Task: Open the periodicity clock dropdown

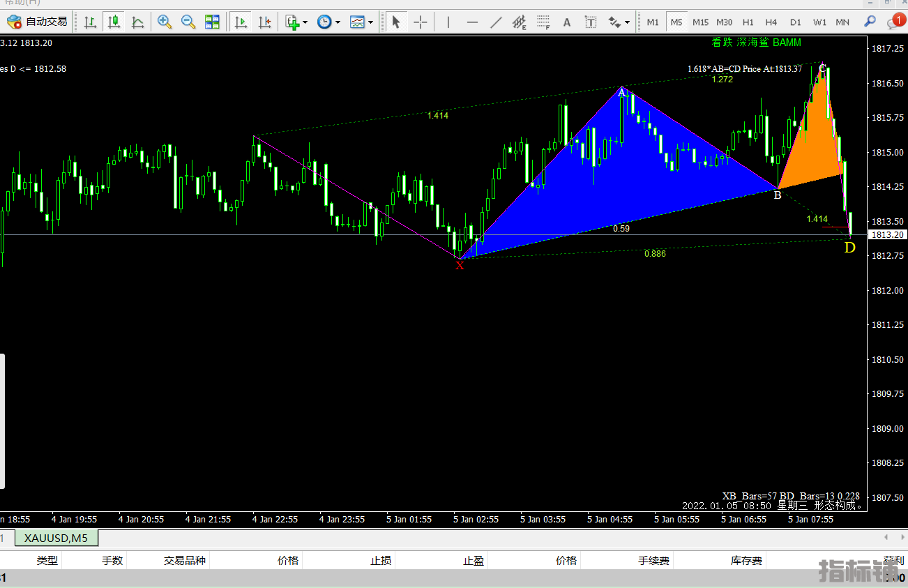Action: click(328, 22)
